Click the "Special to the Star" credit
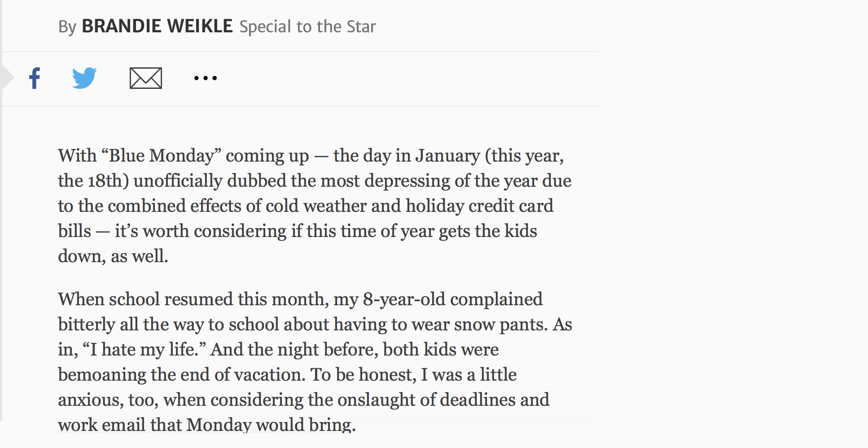Image resolution: width=868 pixels, height=448 pixels. 307,27
